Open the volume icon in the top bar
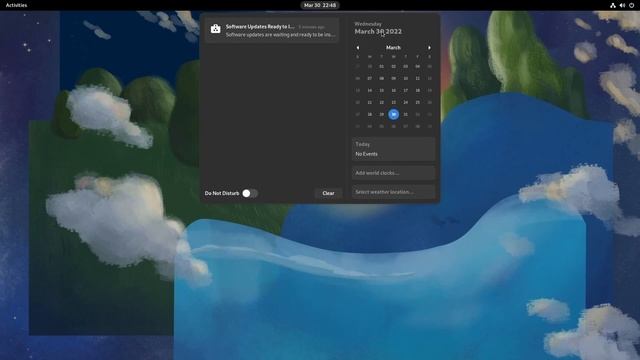This screenshot has height=360, width=640. point(622,5)
